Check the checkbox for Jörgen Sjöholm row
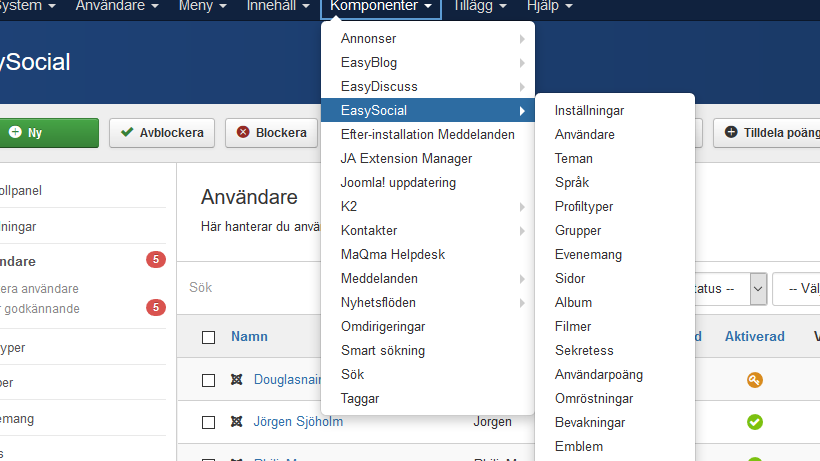Image resolution: width=820 pixels, height=461 pixels. point(208,422)
